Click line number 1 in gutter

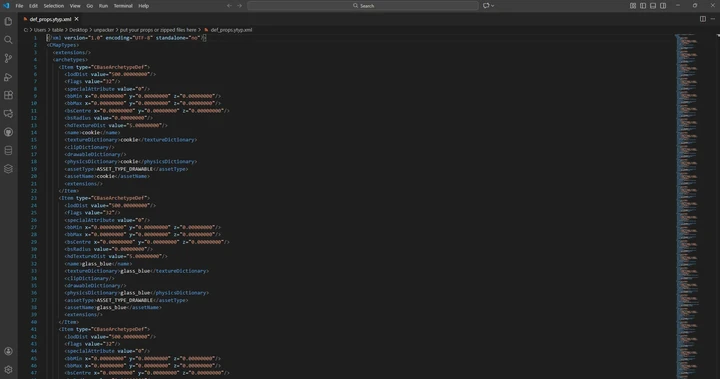(35, 38)
